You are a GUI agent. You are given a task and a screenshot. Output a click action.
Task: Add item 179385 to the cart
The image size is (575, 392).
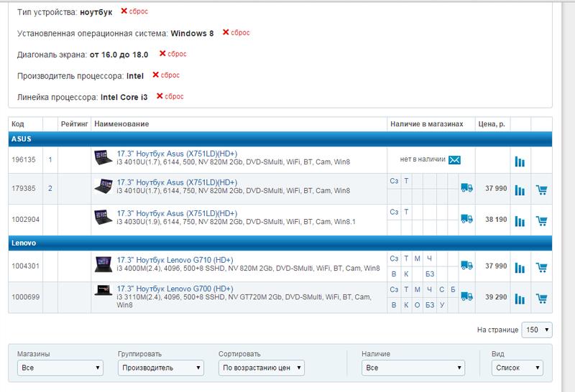542,190
